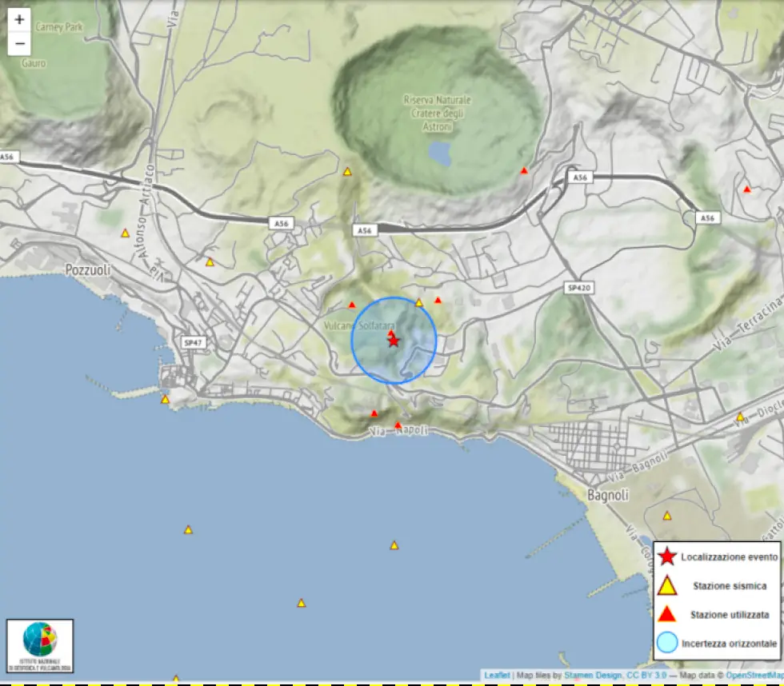Select yellow station triangle on the circle's upper edge

(x=419, y=303)
